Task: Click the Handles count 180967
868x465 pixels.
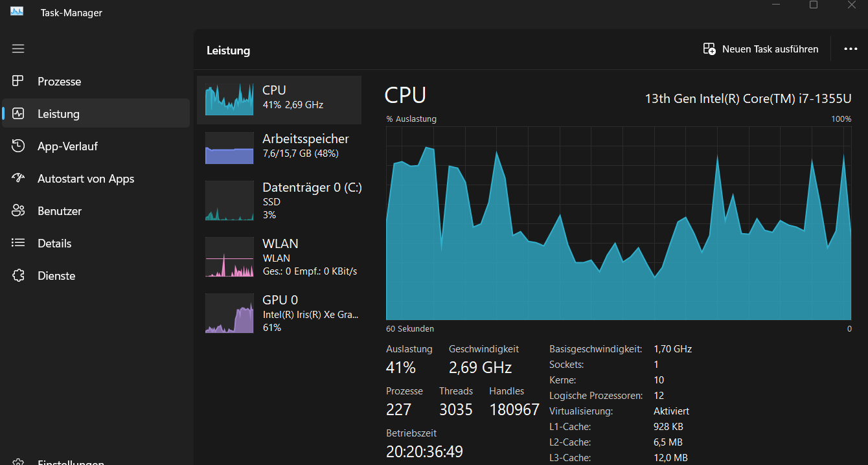Action: click(514, 410)
